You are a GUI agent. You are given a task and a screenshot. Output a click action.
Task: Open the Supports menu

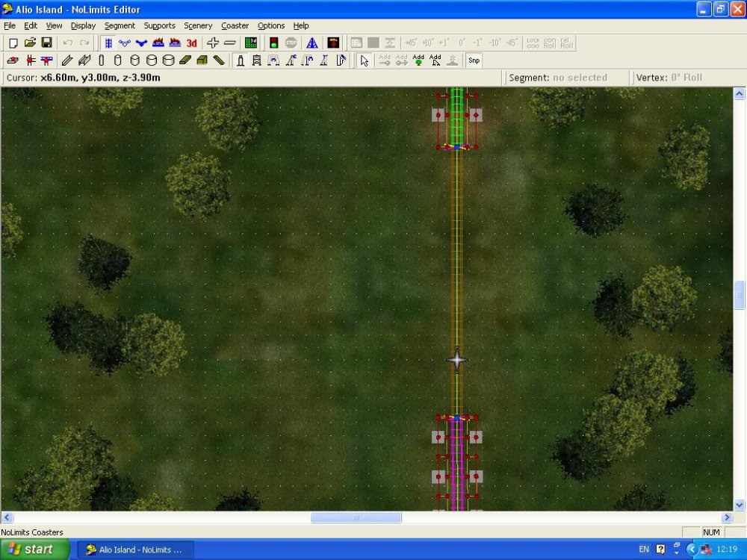point(159,25)
